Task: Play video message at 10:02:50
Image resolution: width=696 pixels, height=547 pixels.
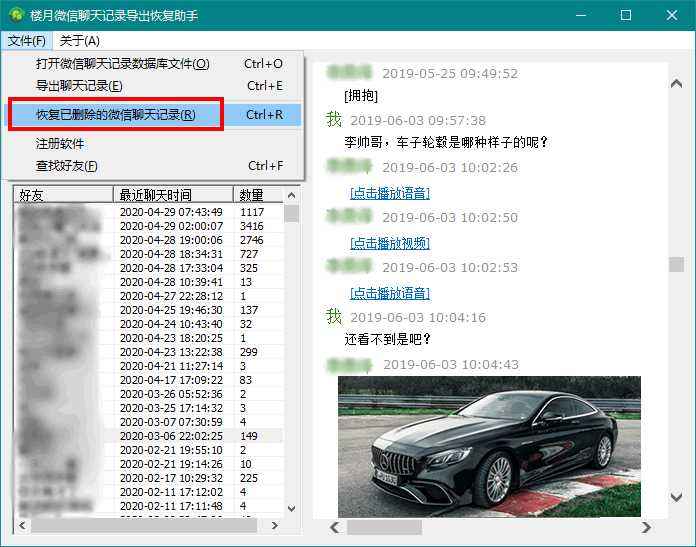Action: tap(390, 243)
